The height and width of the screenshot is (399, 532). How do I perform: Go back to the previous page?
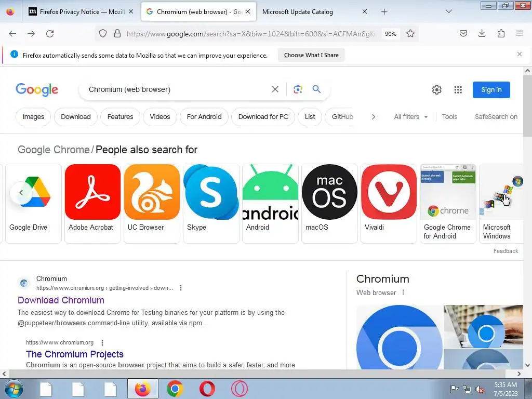[12, 34]
